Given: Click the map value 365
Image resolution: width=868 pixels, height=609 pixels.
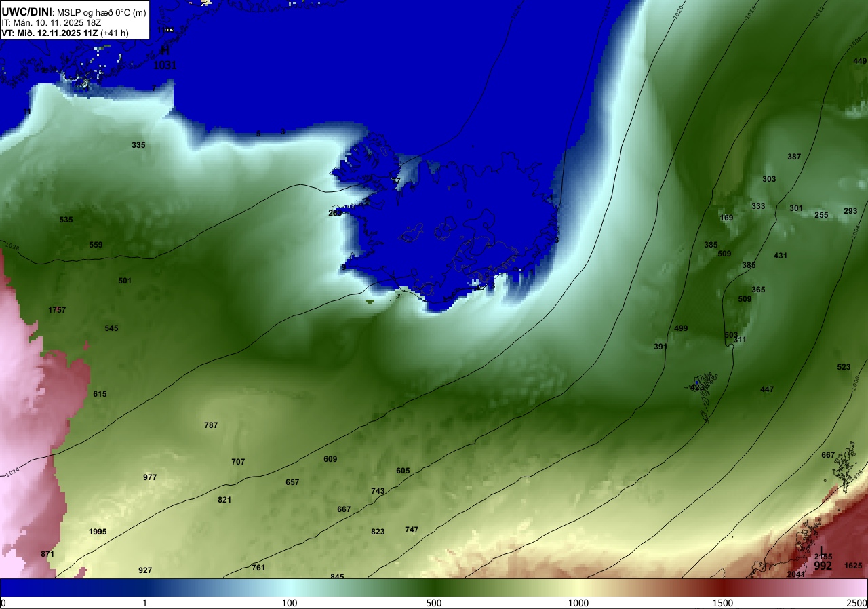Looking at the screenshot, I should pyautogui.click(x=758, y=290).
